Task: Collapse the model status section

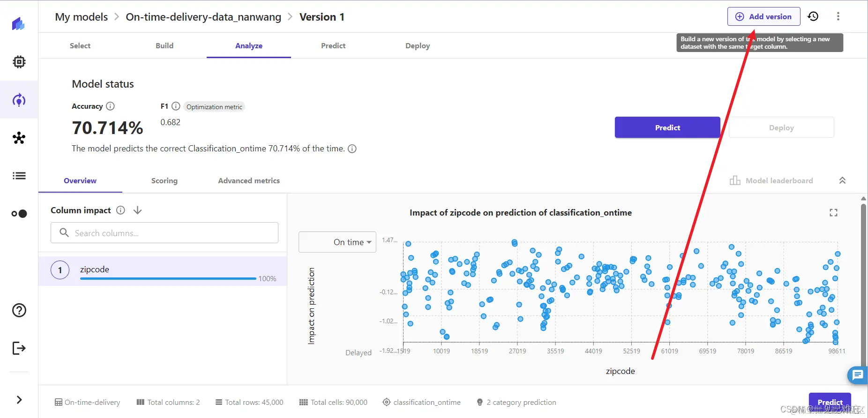Action: [842, 181]
